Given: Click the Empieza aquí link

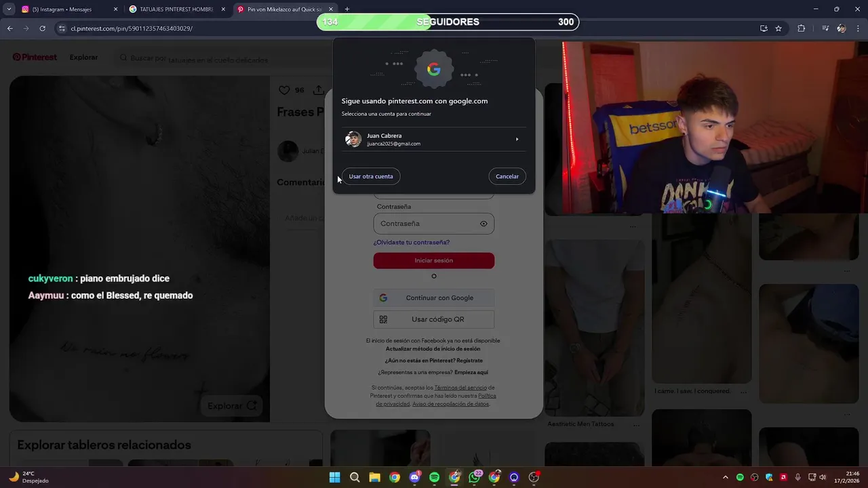Looking at the screenshot, I should click(x=471, y=372).
